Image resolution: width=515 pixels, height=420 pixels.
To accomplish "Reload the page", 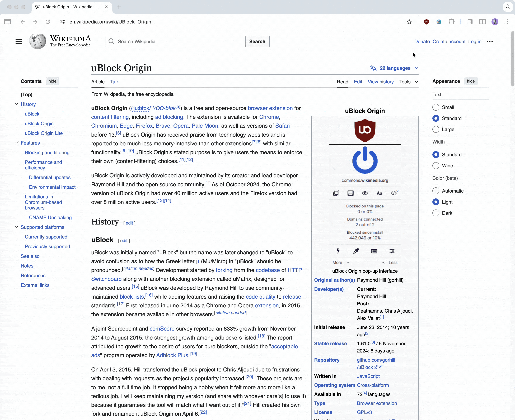I will point(48,22).
